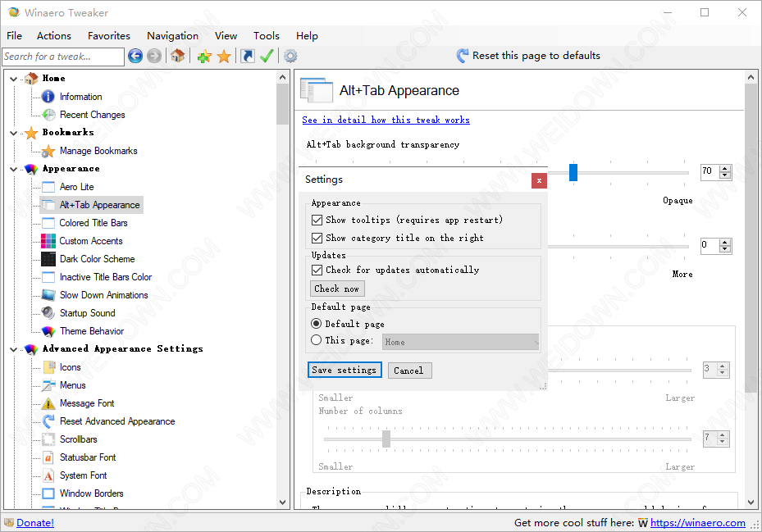Viewport: 762px width, 532px height.
Task: Click the Scrollbars tree icon
Action: tap(48, 439)
